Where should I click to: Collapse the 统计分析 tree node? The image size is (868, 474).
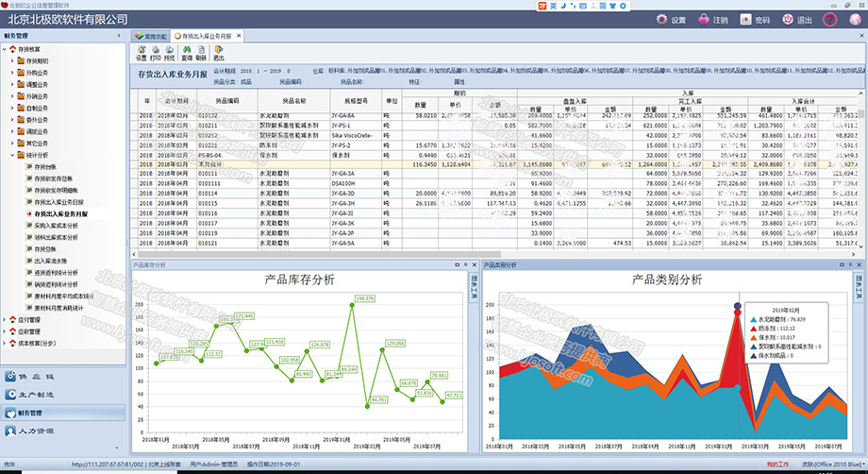pos(12,155)
